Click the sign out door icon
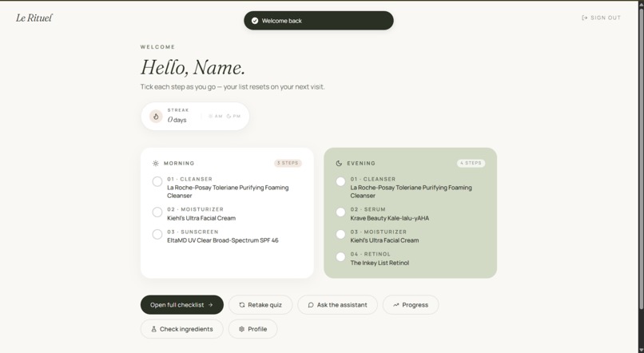644x353 pixels. (x=584, y=18)
